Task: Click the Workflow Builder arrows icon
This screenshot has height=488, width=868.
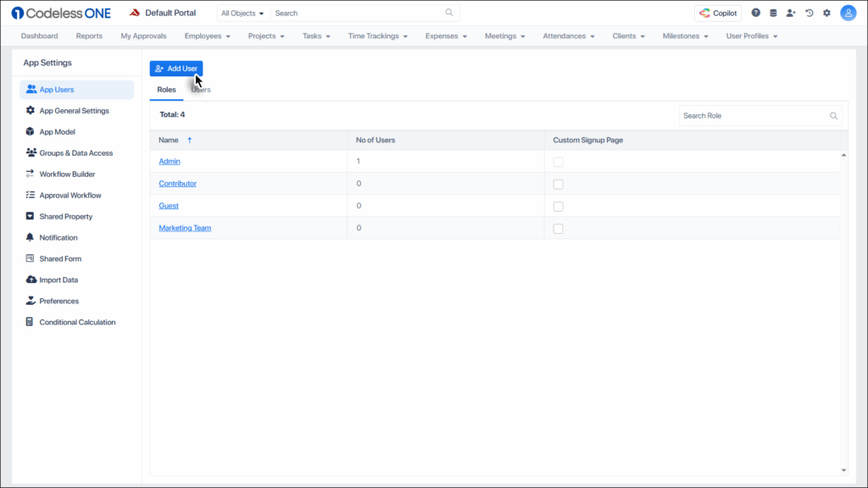Action: tap(30, 174)
